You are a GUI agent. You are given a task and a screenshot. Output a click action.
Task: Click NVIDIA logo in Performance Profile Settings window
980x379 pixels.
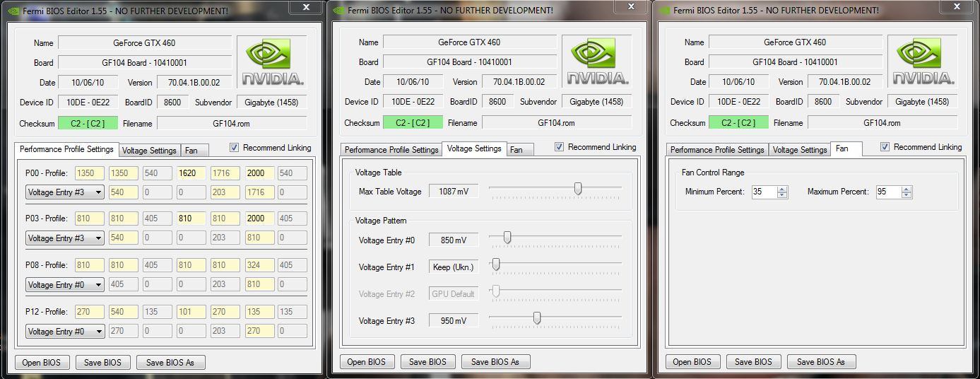[x=272, y=62]
